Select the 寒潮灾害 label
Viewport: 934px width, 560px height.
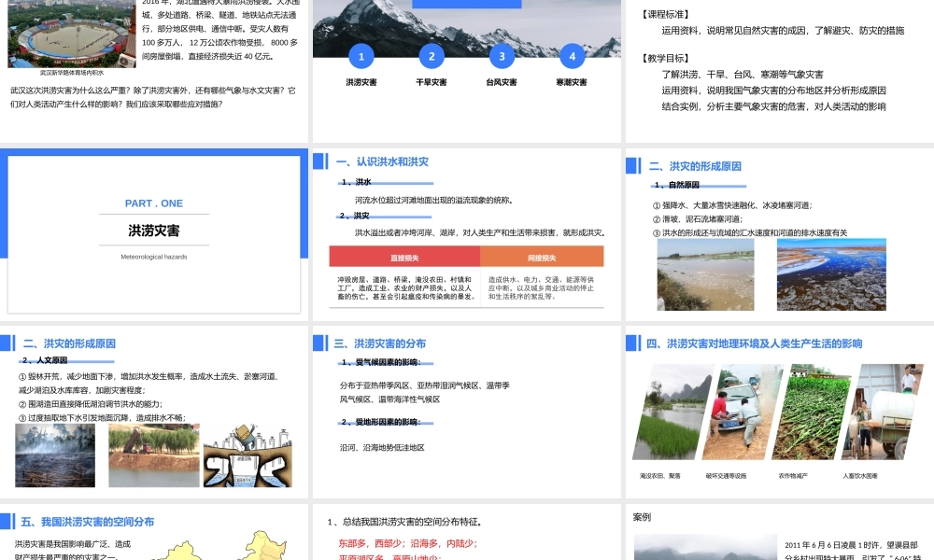coord(572,80)
